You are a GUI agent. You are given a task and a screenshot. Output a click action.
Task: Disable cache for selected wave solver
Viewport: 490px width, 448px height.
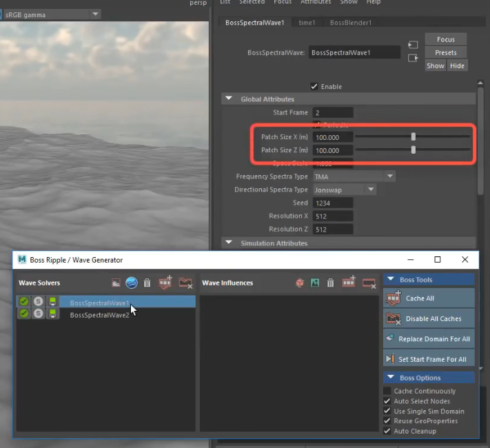point(185,283)
